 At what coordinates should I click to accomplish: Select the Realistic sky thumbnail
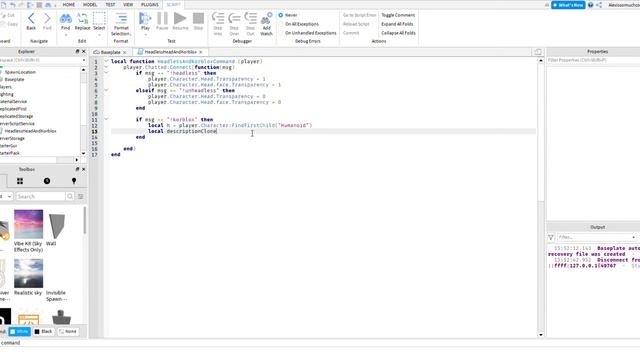(x=28, y=274)
